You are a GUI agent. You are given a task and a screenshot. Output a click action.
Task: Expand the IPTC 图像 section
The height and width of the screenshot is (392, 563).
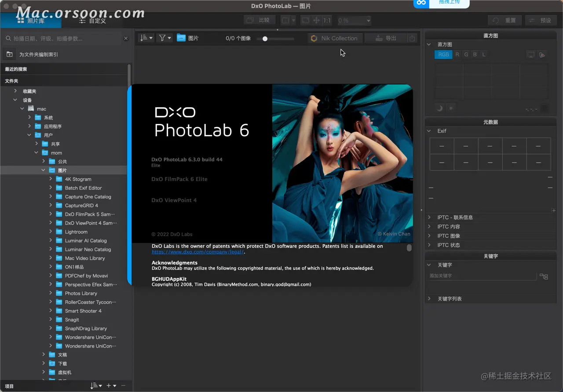pos(429,236)
